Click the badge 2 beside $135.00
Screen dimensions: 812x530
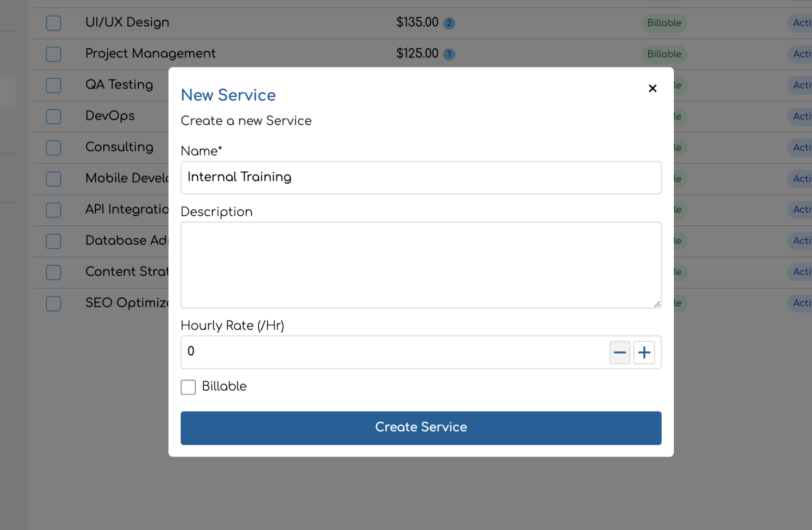[449, 23]
